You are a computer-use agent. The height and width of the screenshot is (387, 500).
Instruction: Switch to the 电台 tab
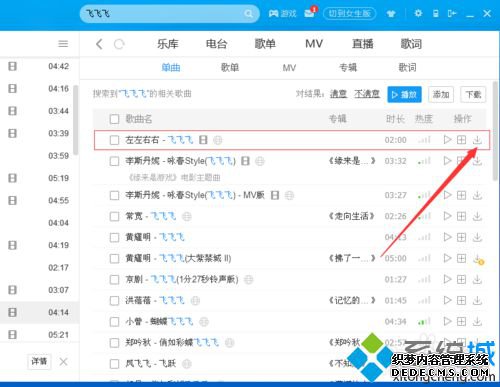[216, 44]
